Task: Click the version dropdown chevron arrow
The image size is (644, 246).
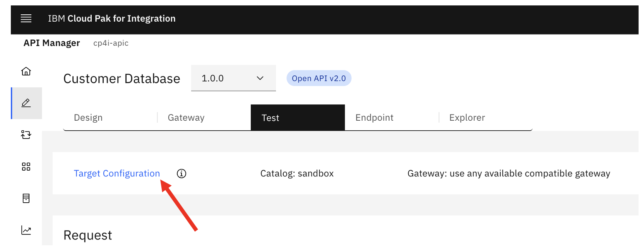Action: pos(260,78)
